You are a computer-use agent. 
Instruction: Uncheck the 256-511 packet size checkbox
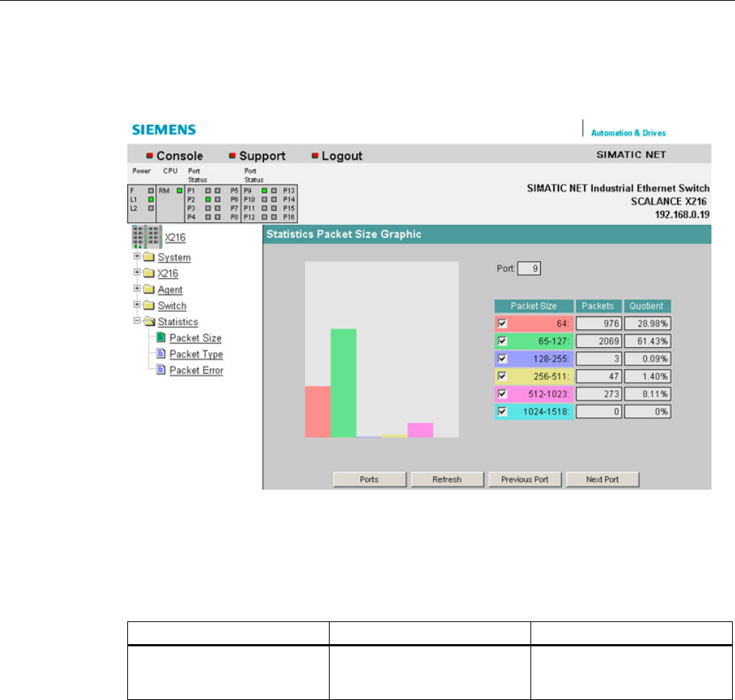[x=502, y=376]
